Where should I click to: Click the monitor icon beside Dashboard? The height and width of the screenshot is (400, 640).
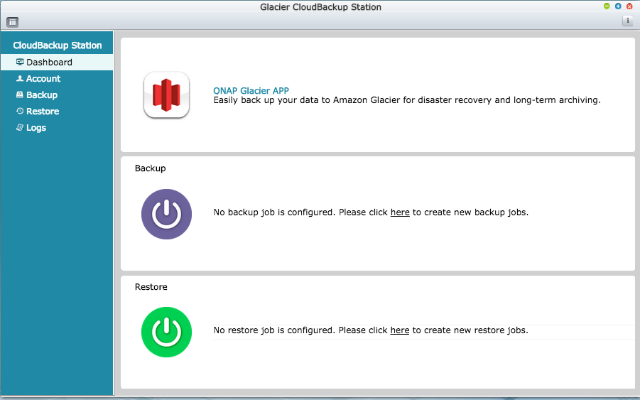click(20, 63)
